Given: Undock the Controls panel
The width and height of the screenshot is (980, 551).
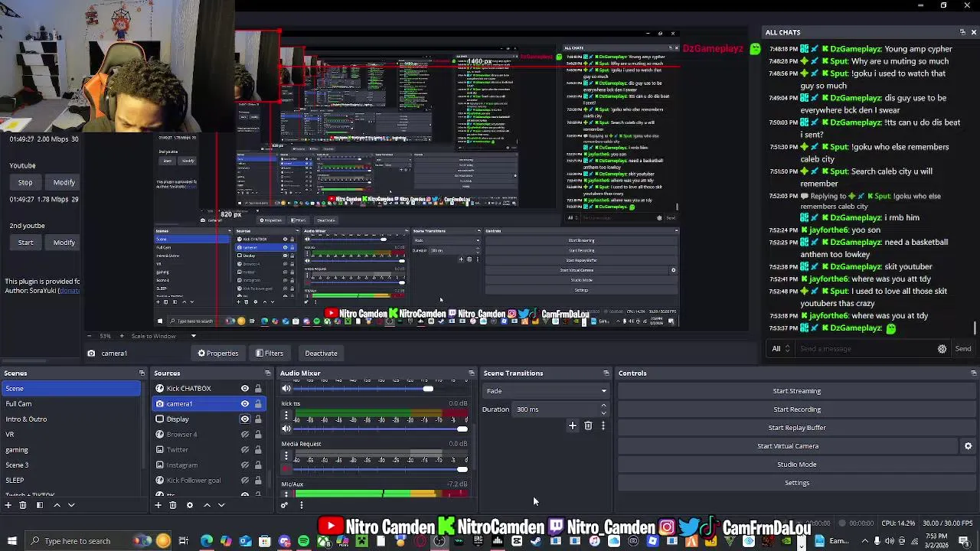Looking at the screenshot, I should point(973,373).
